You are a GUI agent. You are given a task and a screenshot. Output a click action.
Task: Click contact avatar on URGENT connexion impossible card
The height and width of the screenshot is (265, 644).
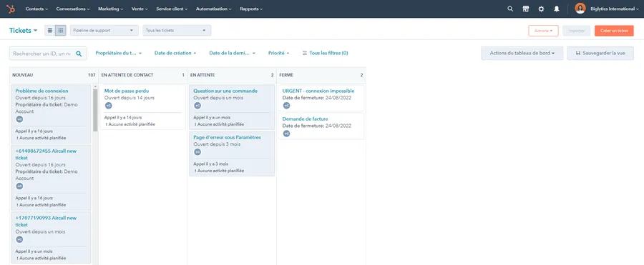[287, 106]
